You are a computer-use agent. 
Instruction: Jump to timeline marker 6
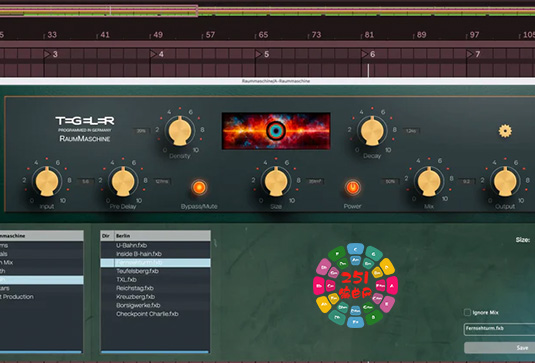368,54
